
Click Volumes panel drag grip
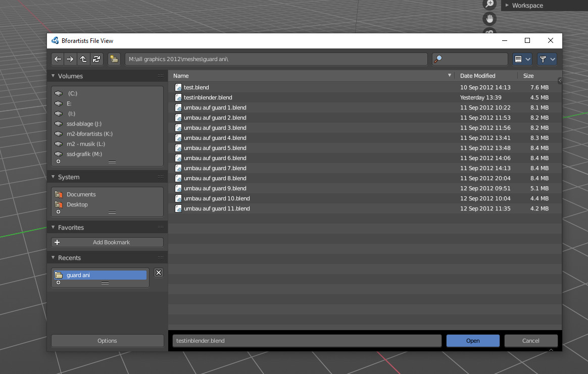coord(161,76)
